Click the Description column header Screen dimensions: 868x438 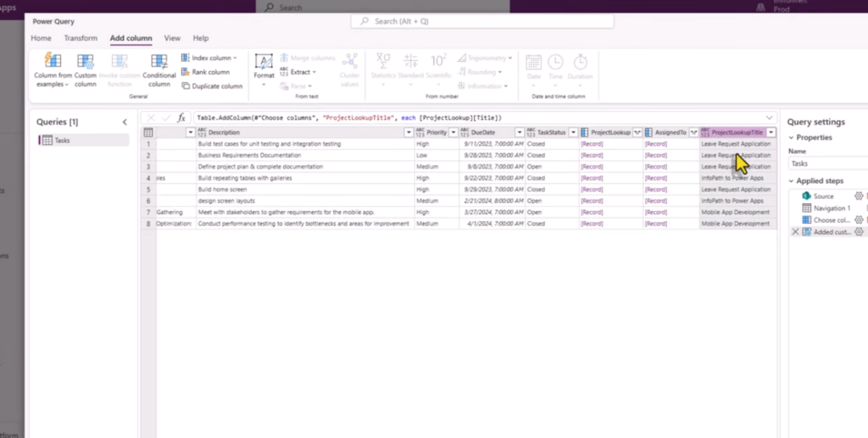click(305, 132)
